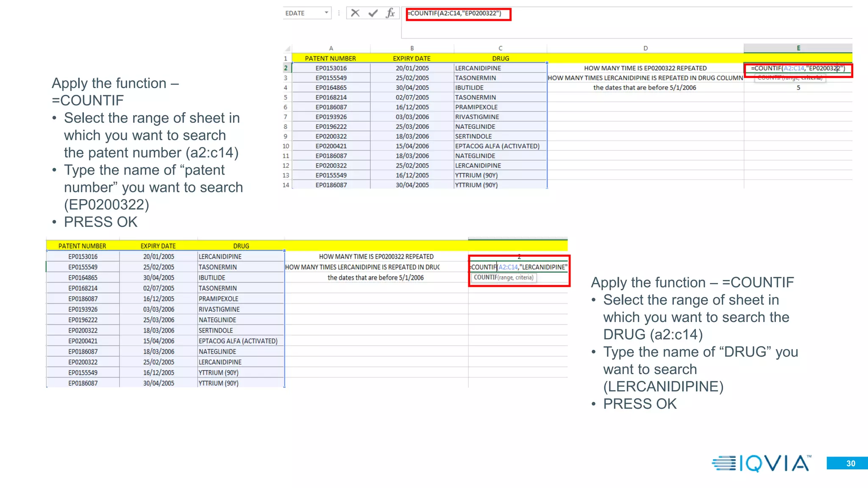Click the value 5 in column E
The image size is (868, 488).
tap(798, 88)
